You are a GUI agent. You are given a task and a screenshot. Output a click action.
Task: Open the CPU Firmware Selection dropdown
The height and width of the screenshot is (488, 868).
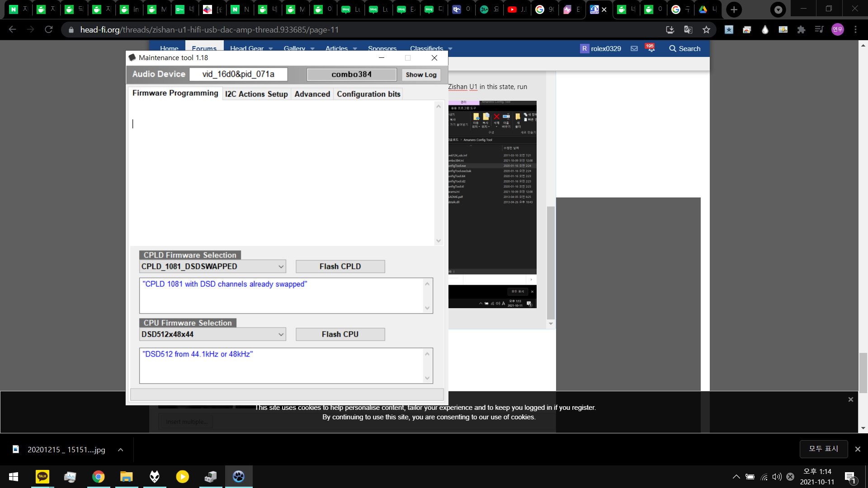(212, 334)
